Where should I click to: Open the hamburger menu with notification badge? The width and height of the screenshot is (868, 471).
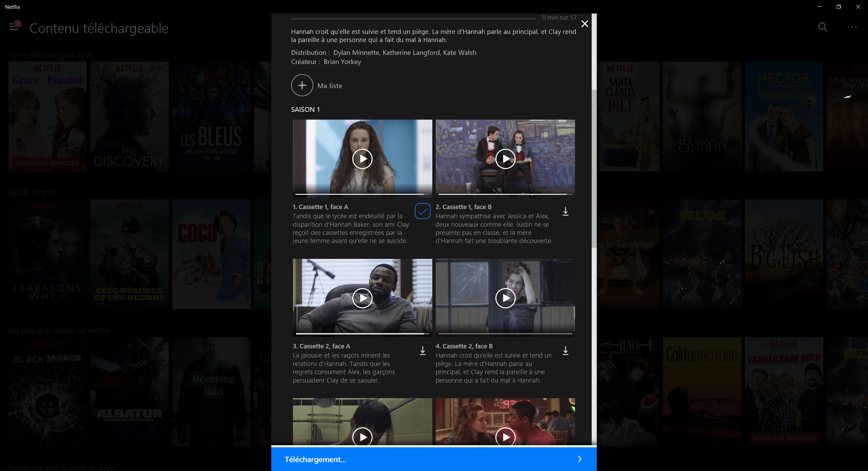(x=14, y=26)
